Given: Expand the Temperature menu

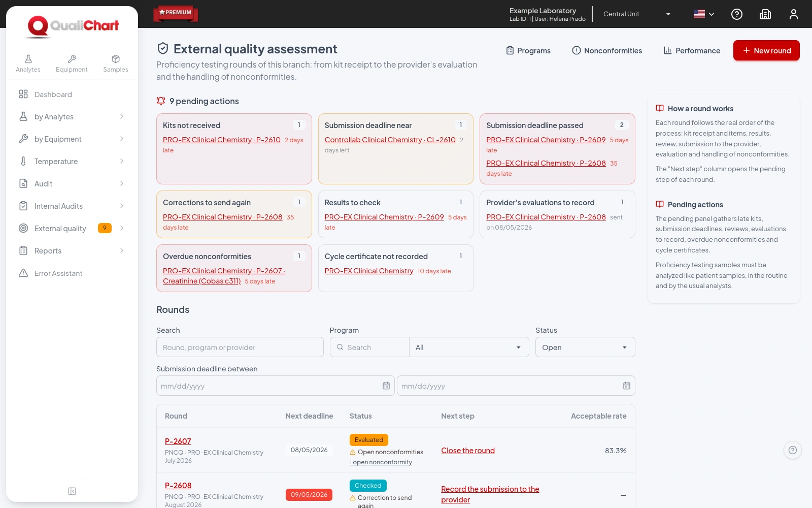Looking at the screenshot, I should [x=72, y=162].
